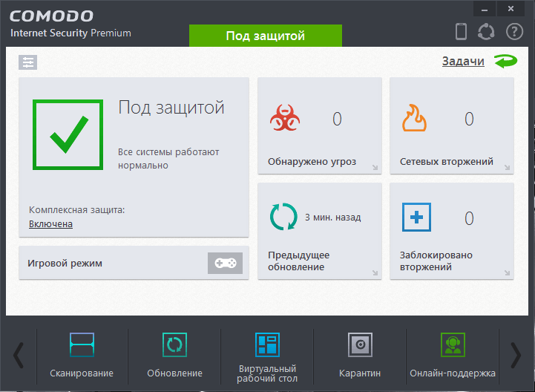Click the blue plus blocked intrusions icon

click(416, 218)
